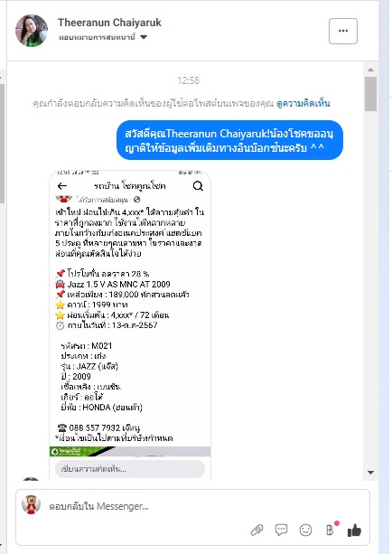Click the chat scrollbar thumb

click(370, 94)
